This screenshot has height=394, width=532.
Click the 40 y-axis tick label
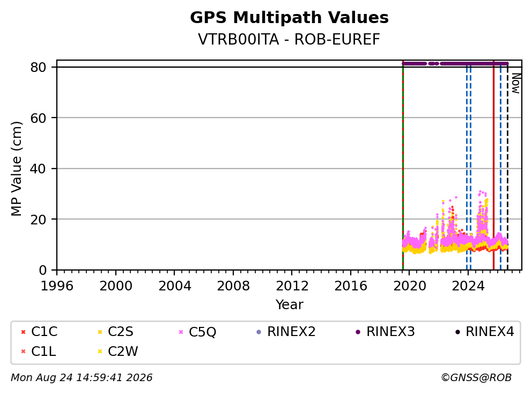tap(38, 169)
